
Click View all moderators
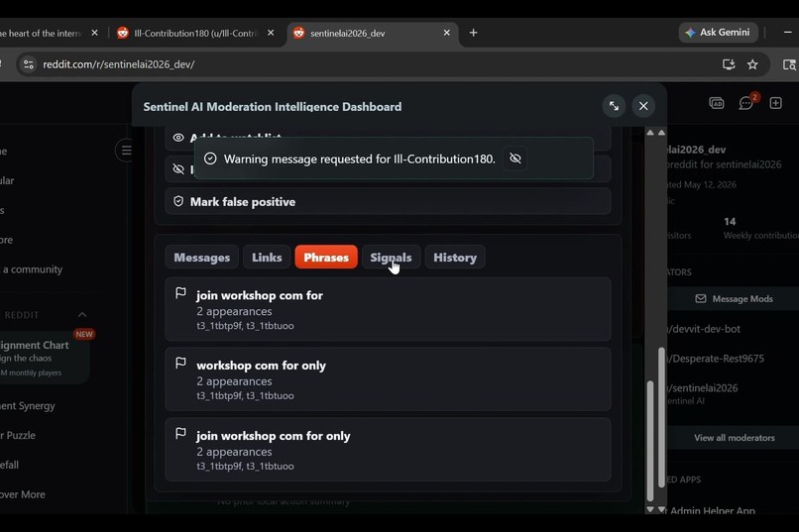point(734,438)
